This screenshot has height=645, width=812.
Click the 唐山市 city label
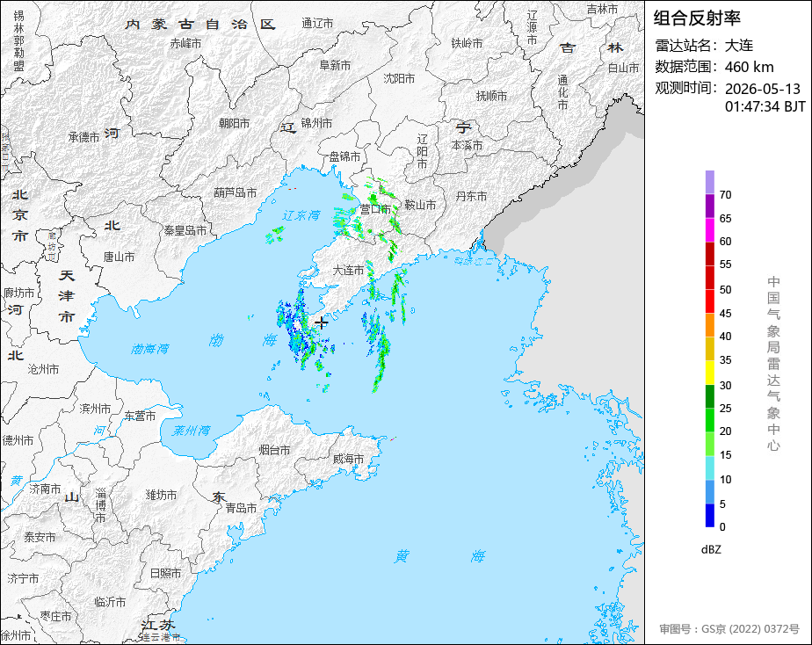(120, 257)
